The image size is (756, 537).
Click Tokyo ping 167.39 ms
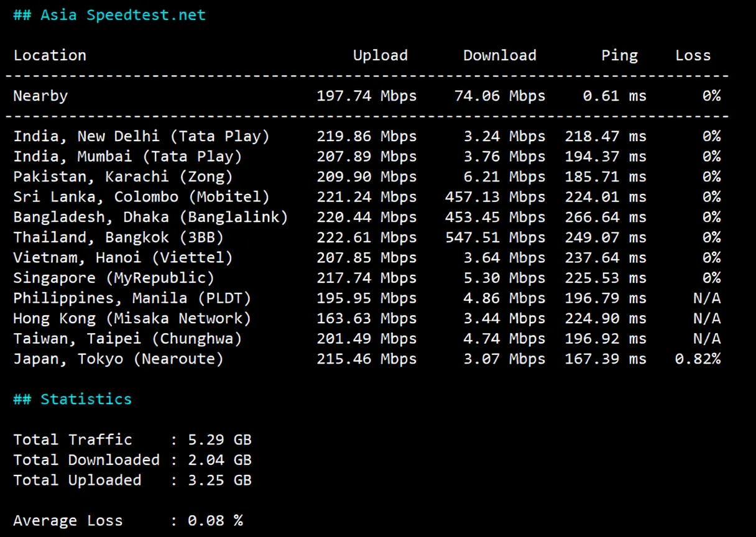pos(606,359)
